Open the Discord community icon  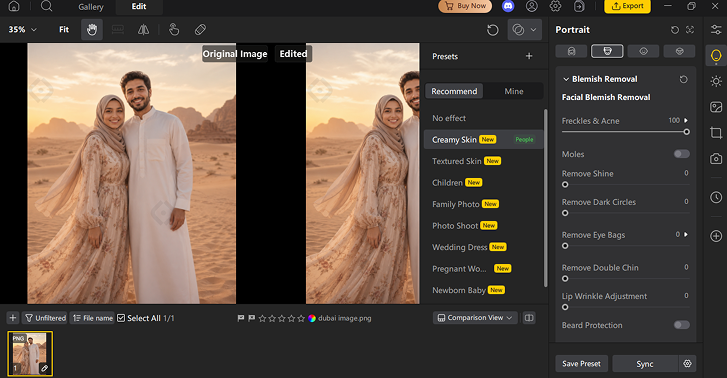click(508, 6)
